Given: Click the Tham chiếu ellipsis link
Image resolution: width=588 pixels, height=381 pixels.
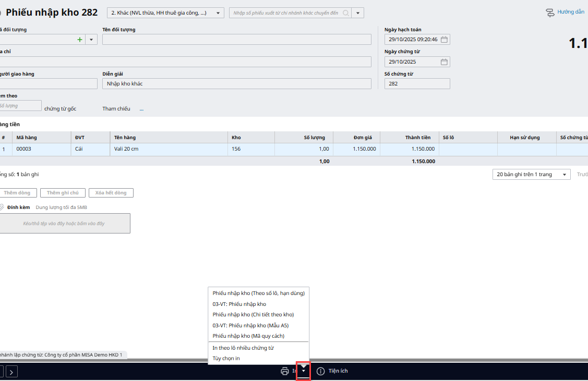Looking at the screenshot, I should (x=141, y=109).
